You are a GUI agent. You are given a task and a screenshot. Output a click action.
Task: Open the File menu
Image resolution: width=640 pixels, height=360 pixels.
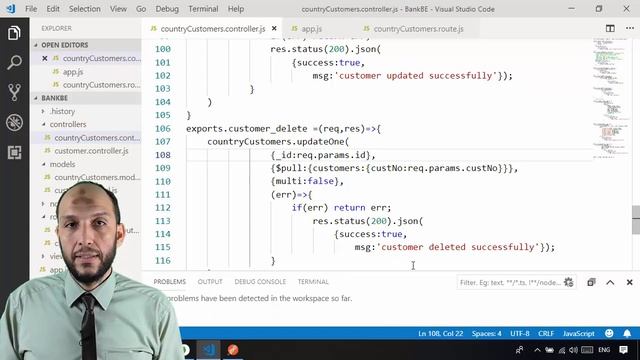coord(31,9)
